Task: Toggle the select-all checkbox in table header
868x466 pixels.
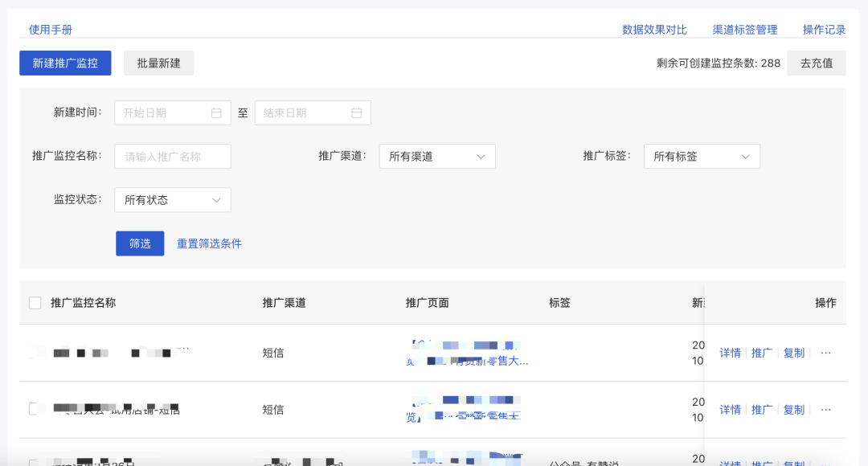Action: [35, 302]
